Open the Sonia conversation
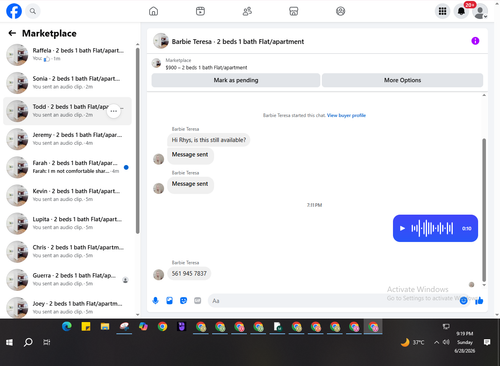The image size is (500, 366). (67, 83)
